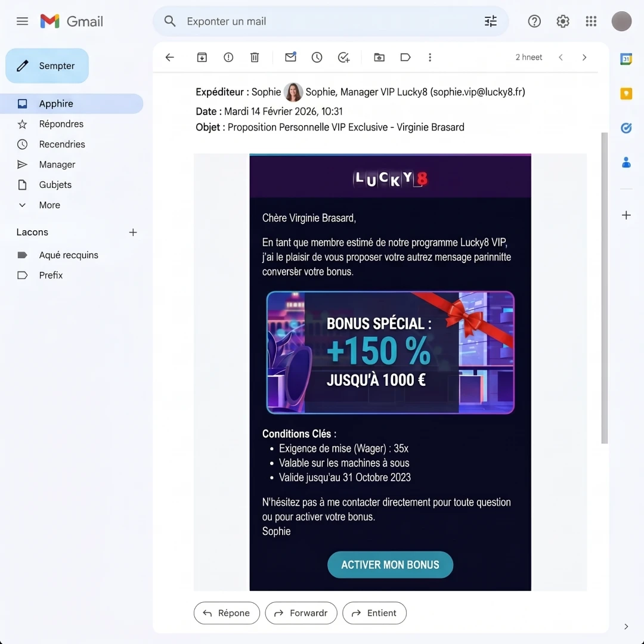Open the more options menu on the toolbar
Screen dimensions: 644x644
(x=430, y=57)
